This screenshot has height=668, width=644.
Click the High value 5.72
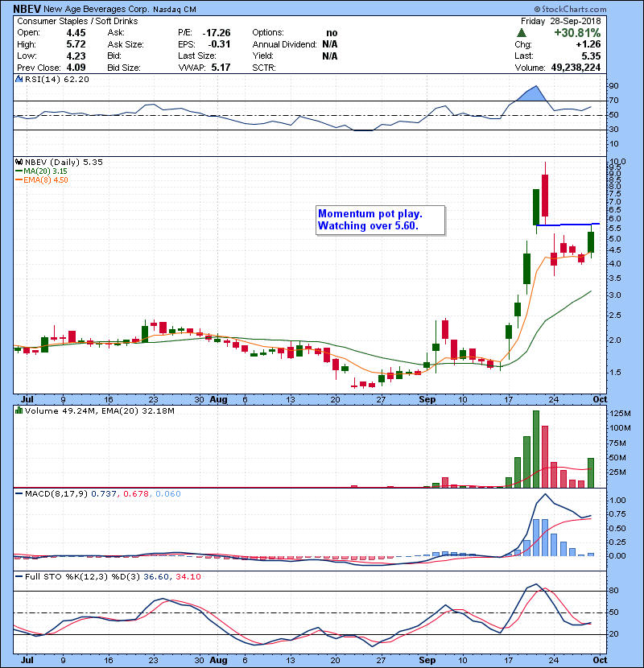[x=76, y=44]
